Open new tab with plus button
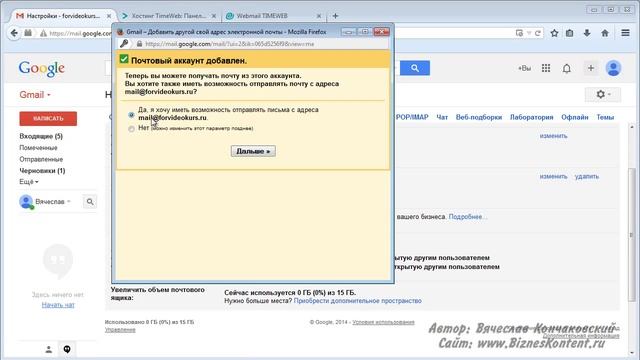 click(x=335, y=16)
